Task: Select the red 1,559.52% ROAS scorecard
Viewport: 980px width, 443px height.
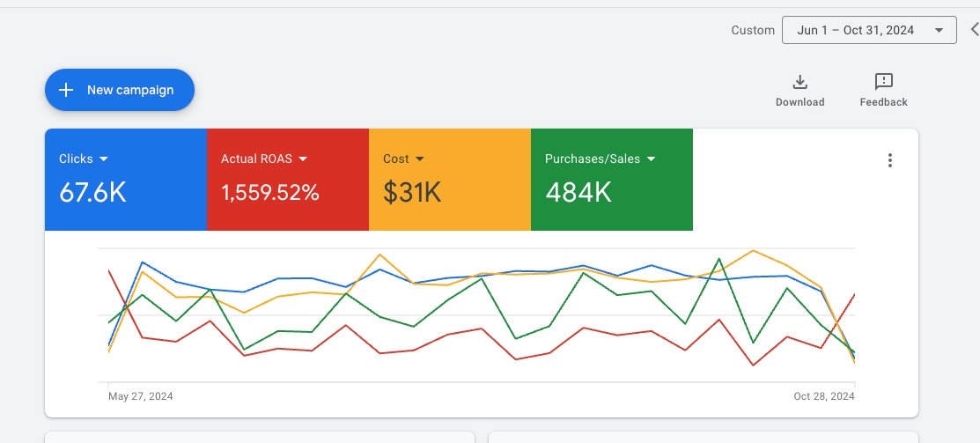Action: click(x=288, y=180)
